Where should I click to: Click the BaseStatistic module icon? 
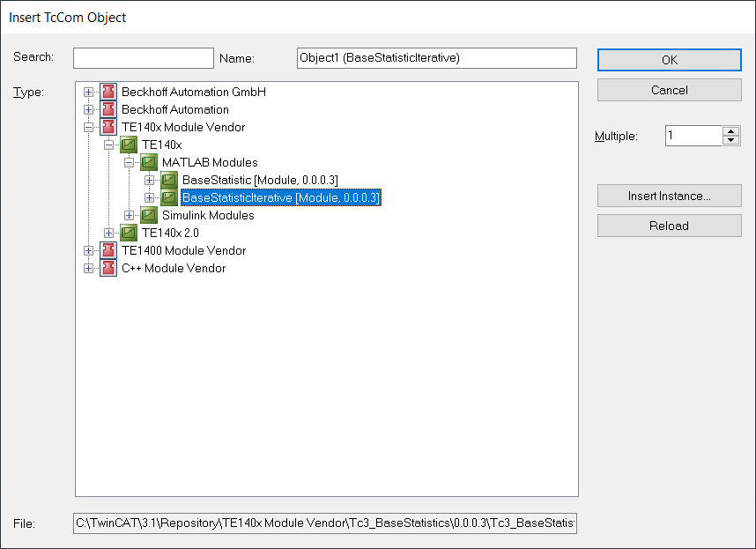tap(169, 180)
